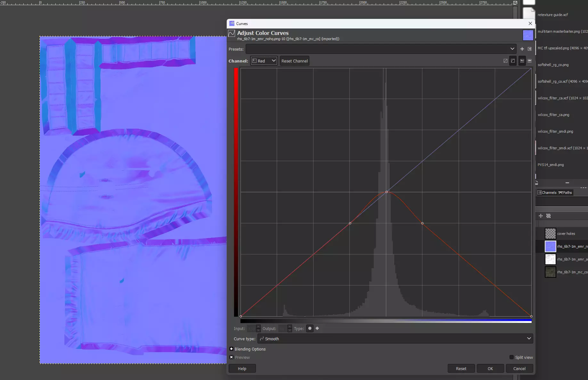The width and height of the screenshot is (588, 380).
Task: Set point type to smooth (circle)
Action: click(310, 328)
